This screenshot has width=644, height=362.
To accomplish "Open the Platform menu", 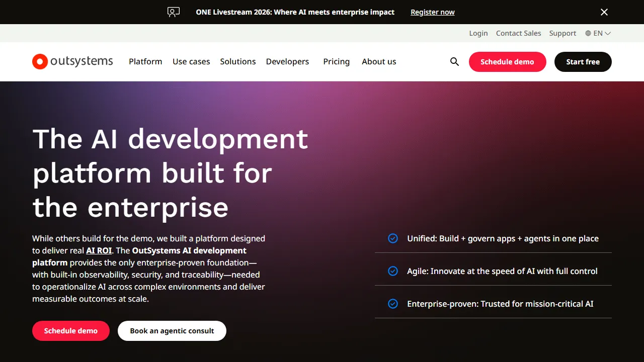I will pyautogui.click(x=145, y=61).
